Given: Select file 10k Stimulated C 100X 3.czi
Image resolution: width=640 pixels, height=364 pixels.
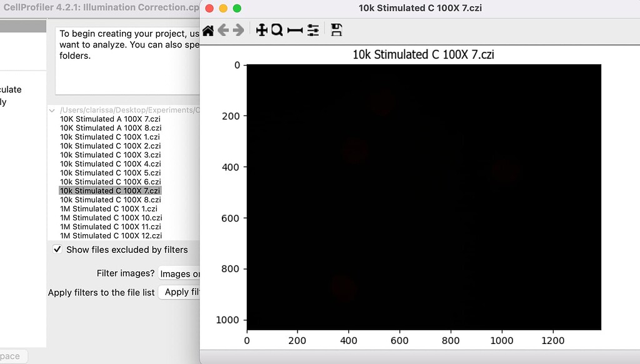Looking at the screenshot, I should pos(108,155).
